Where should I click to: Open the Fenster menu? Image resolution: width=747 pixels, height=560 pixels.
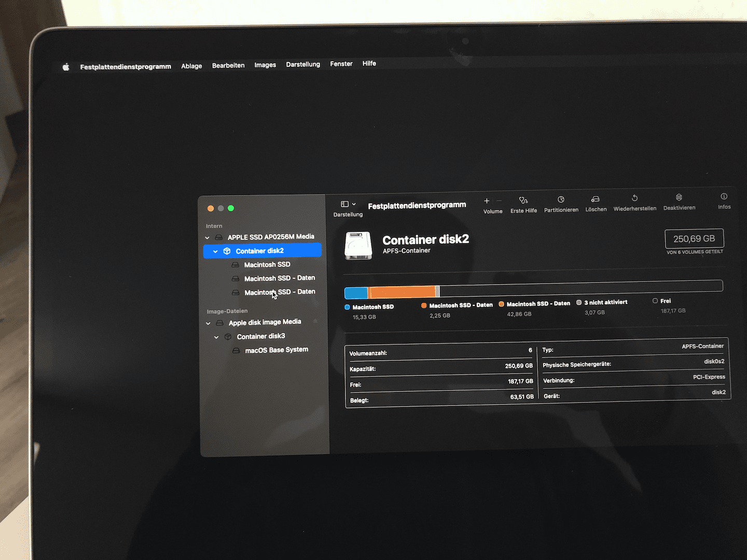(341, 64)
